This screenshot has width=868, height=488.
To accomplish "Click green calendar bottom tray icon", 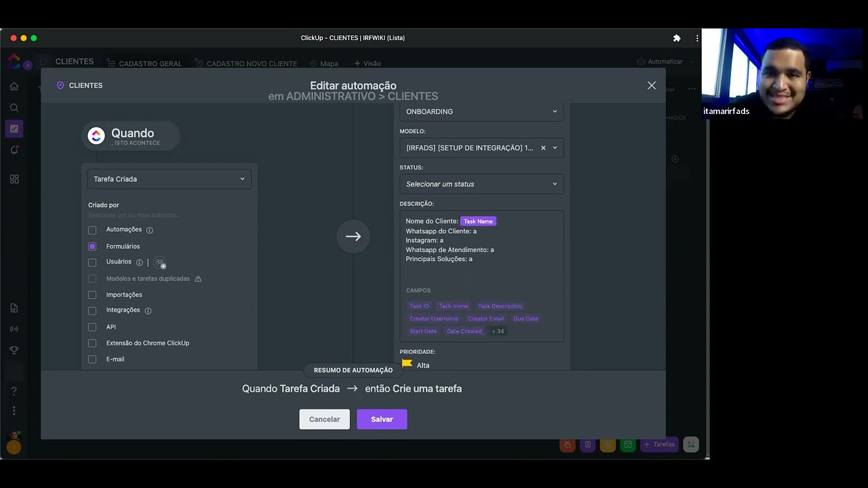I will coord(628,445).
